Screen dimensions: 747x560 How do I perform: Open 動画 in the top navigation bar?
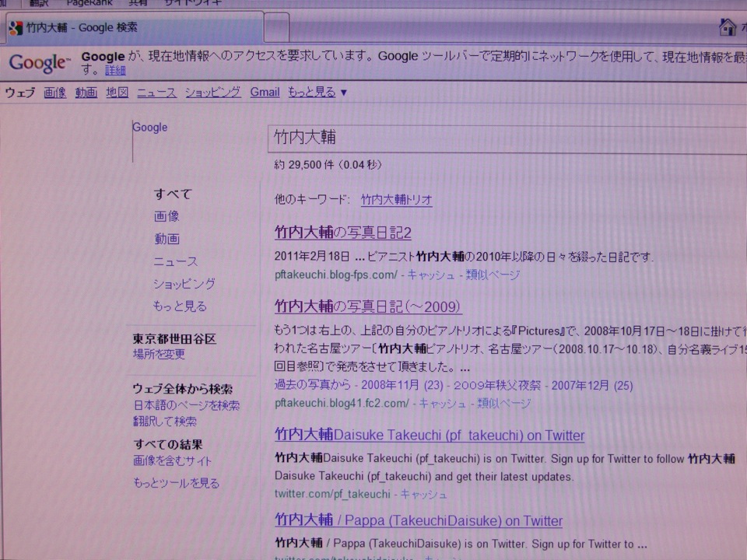point(86,93)
